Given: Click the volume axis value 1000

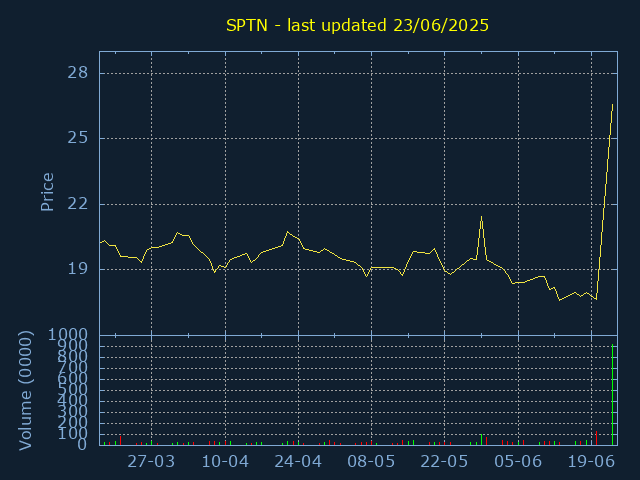Looking at the screenshot, I should pyautogui.click(x=68, y=335).
